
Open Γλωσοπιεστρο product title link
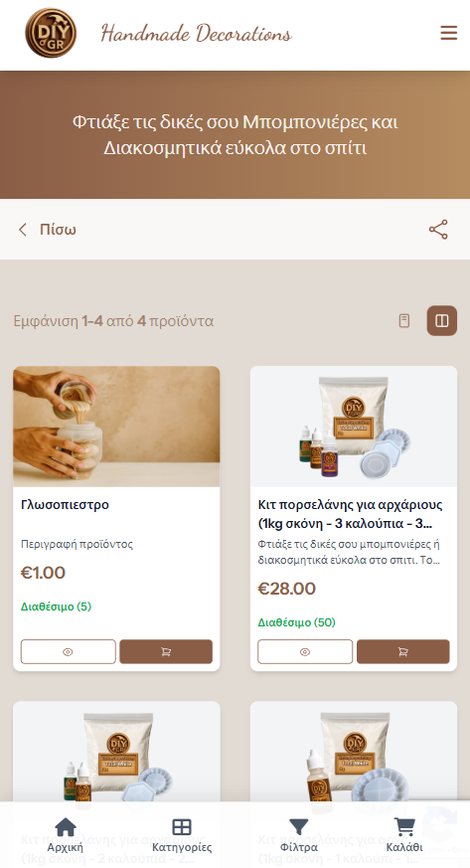coord(65,504)
